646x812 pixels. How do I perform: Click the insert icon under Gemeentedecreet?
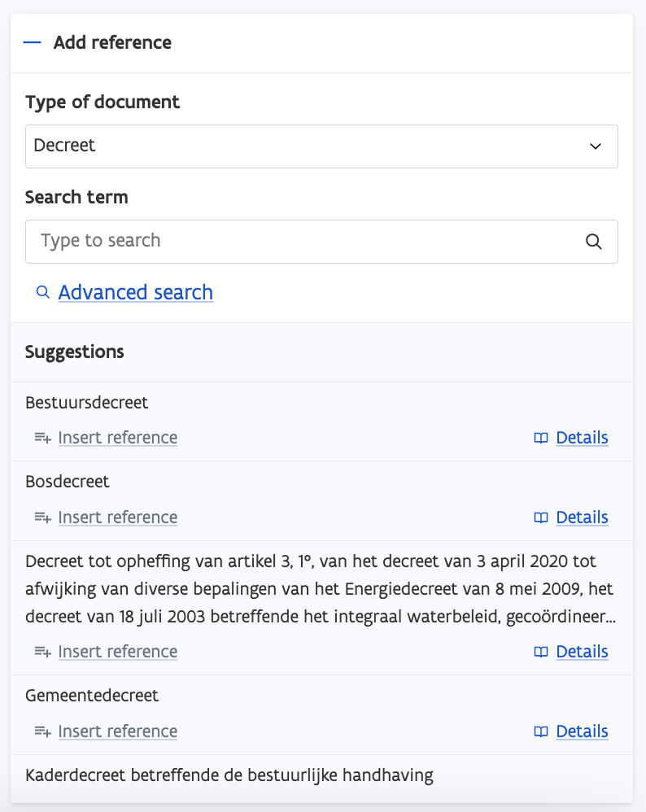(43, 731)
